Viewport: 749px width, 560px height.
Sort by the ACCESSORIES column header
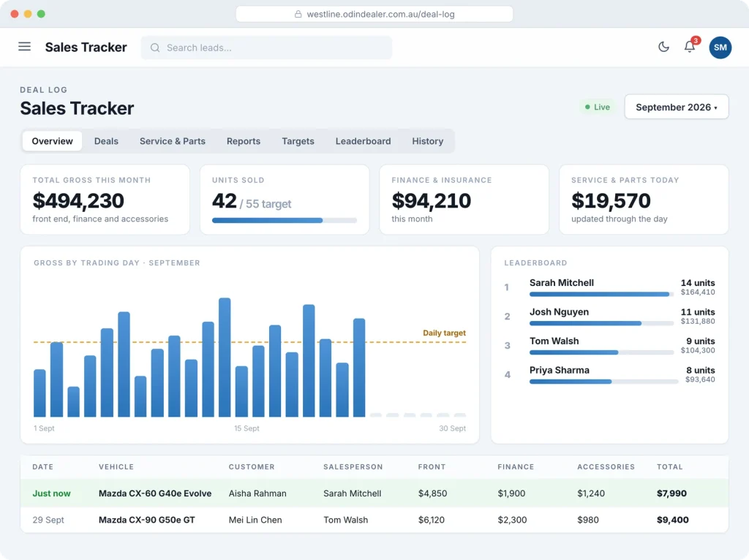point(606,467)
